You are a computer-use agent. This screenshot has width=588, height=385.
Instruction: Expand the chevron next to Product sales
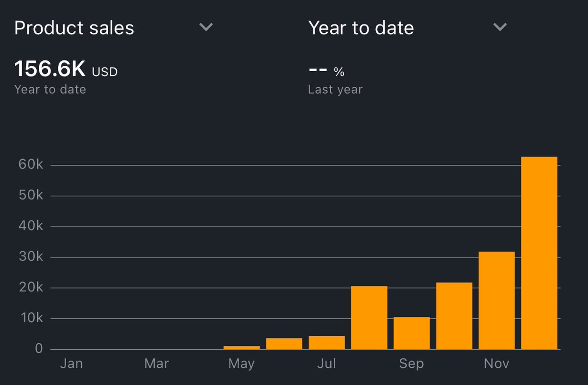click(x=206, y=27)
